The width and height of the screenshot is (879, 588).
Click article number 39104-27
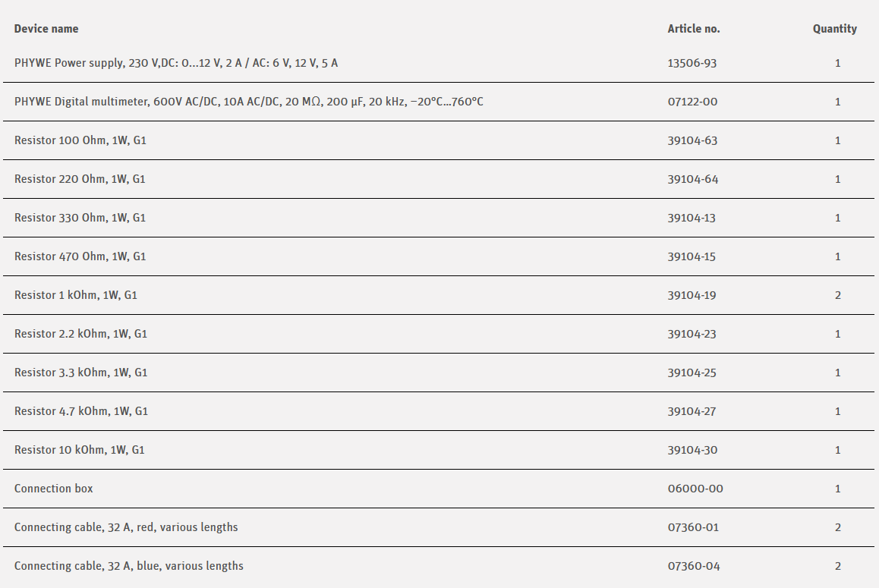[692, 411]
